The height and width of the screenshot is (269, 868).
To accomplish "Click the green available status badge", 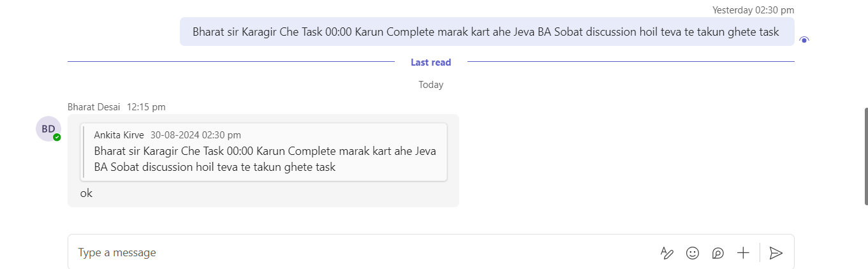I will (57, 137).
